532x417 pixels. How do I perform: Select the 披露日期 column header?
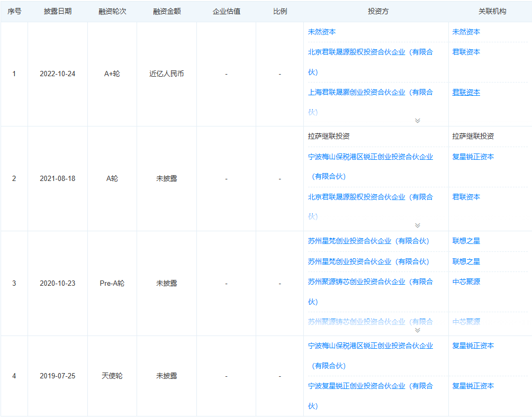(x=58, y=11)
